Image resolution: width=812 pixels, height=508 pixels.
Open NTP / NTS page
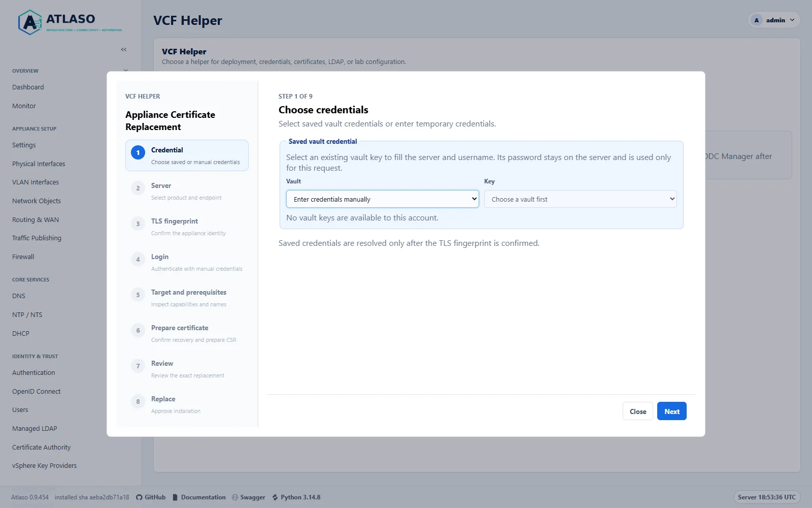tap(27, 315)
